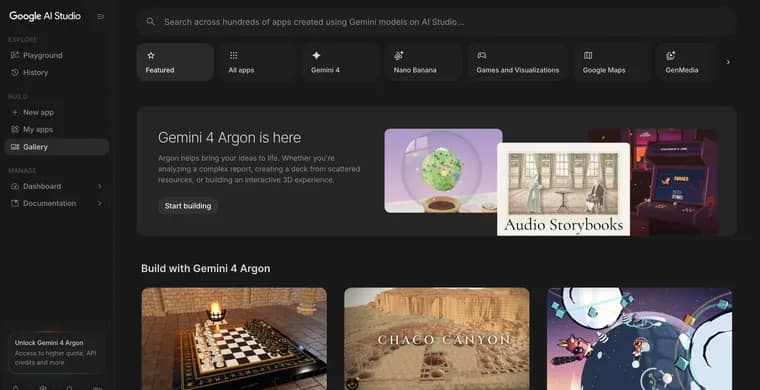
Task: Click the Start building button
Action: [x=188, y=206]
